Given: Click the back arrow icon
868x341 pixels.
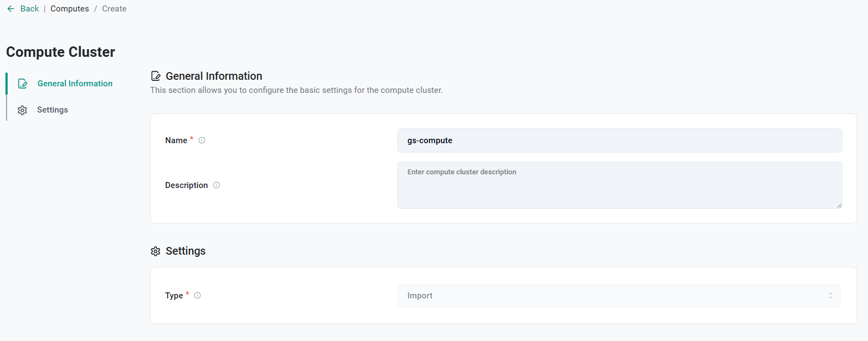Looking at the screenshot, I should pos(11,9).
